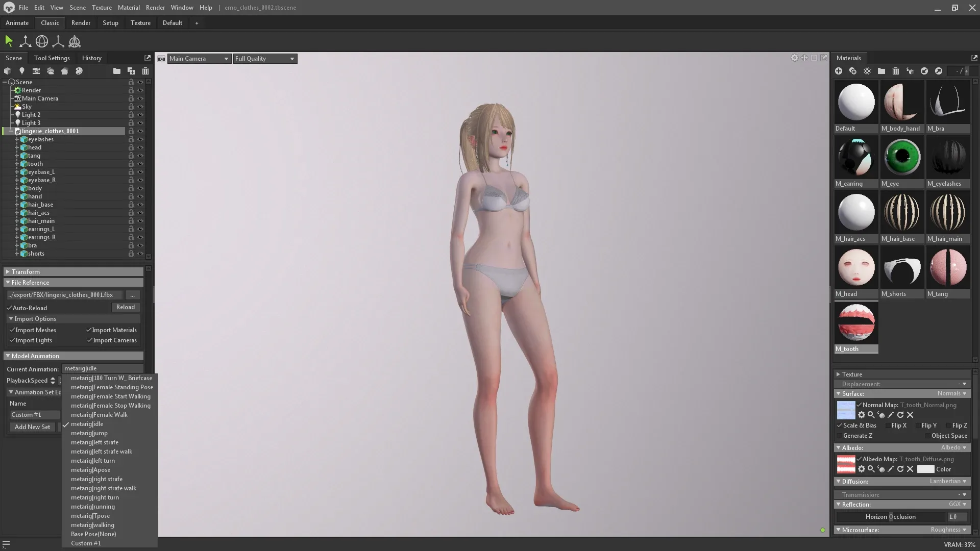This screenshot has width=980, height=551.
Task: Create a new material in the Materials panel
Action: tap(839, 71)
